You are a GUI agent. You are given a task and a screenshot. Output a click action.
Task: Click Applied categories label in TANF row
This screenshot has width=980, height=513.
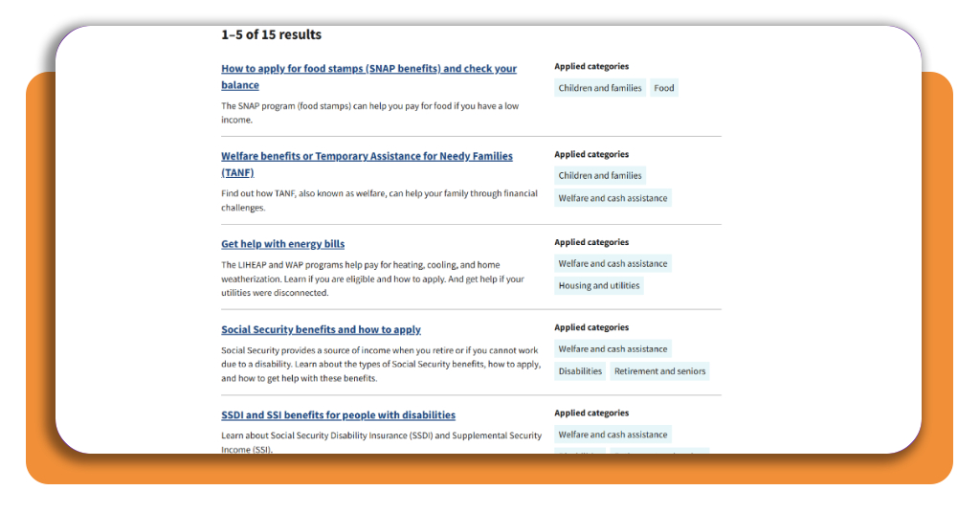(x=591, y=154)
